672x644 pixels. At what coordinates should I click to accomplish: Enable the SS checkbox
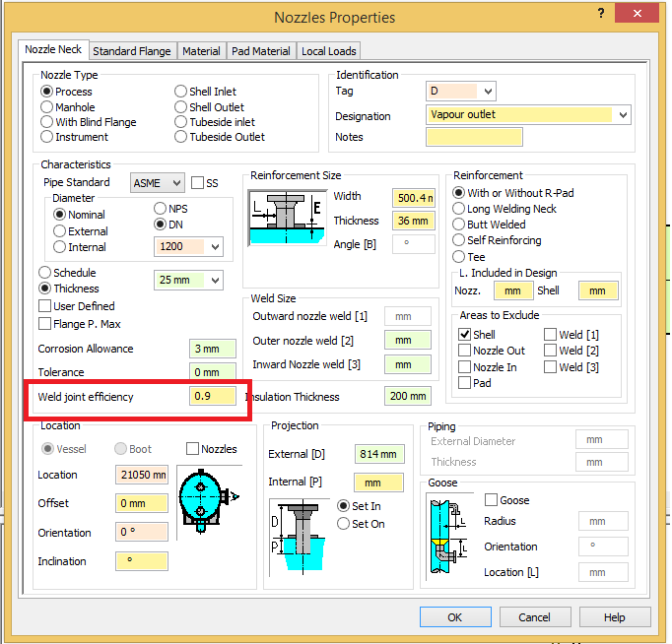coord(198,183)
